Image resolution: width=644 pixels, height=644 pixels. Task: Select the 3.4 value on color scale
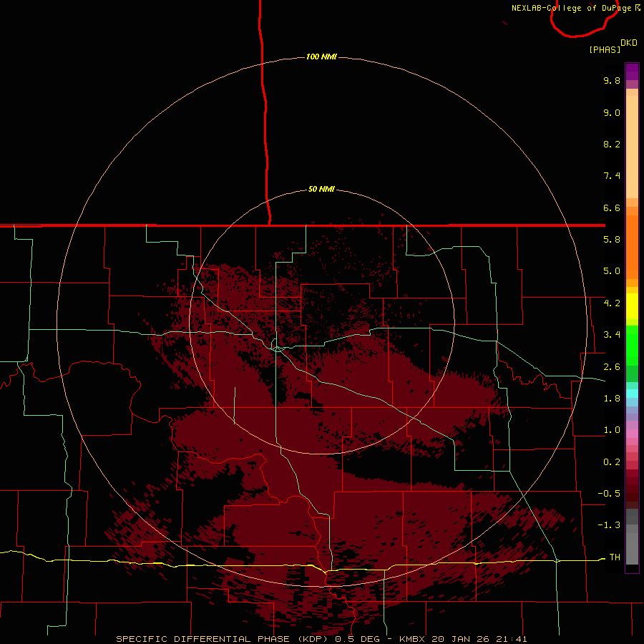click(x=612, y=335)
